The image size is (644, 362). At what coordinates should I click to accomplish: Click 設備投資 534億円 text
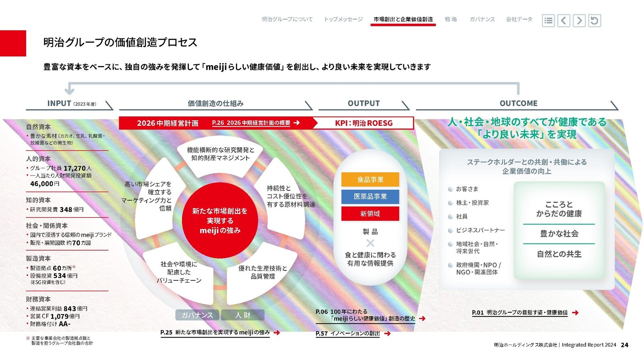54,276
